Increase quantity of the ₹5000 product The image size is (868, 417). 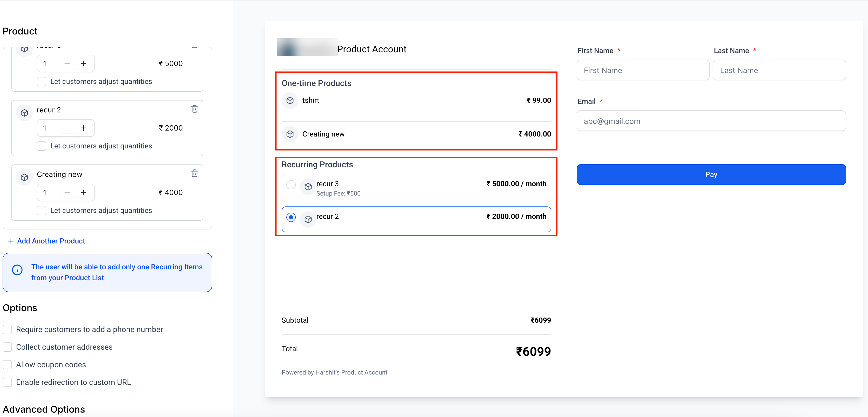click(84, 63)
